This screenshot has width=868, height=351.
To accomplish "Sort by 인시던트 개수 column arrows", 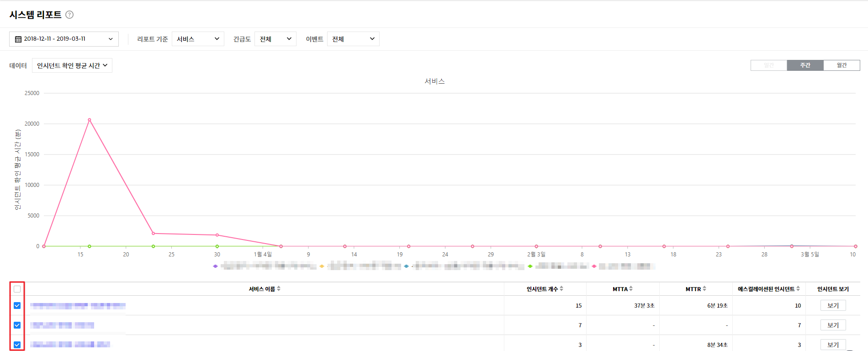I will [x=561, y=289].
